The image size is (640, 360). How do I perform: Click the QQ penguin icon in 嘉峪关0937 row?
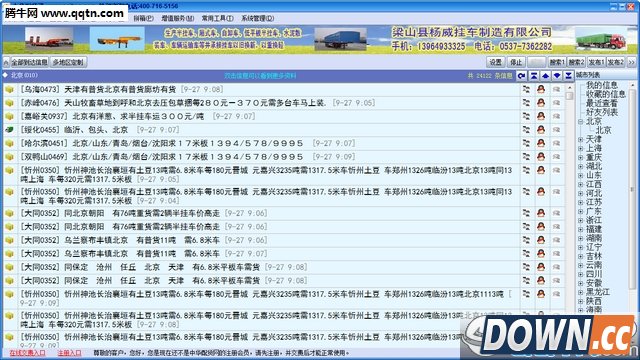(541, 116)
